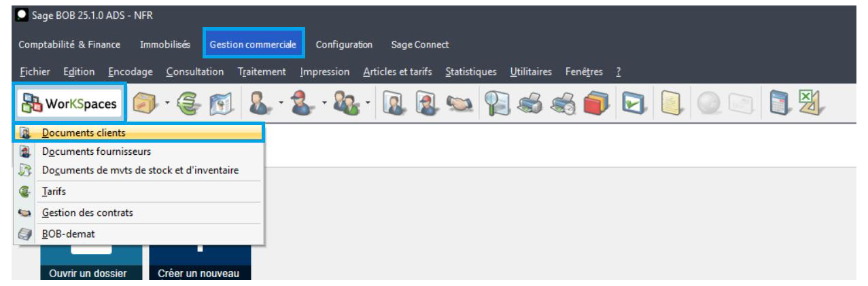Click the yellow notes page icon
This screenshot has height=286, width=868.
pyautogui.click(x=671, y=103)
